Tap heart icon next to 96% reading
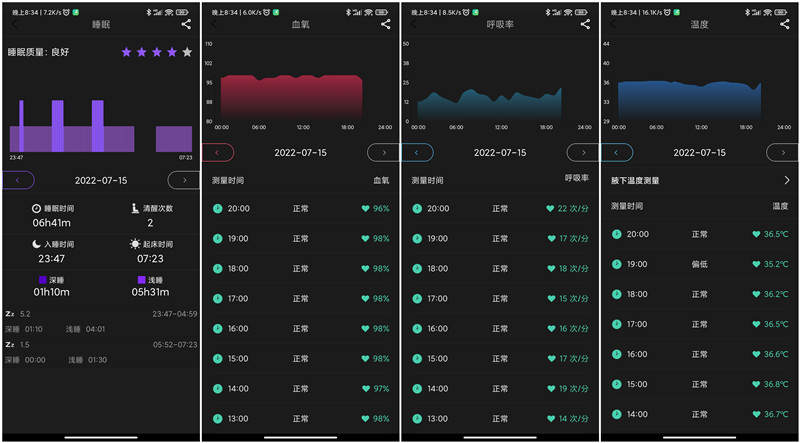 (365, 209)
